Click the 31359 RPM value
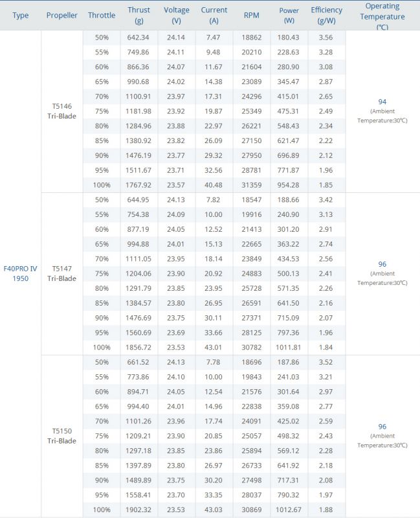Screen dimensions: 420x518 tap(252, 185)
